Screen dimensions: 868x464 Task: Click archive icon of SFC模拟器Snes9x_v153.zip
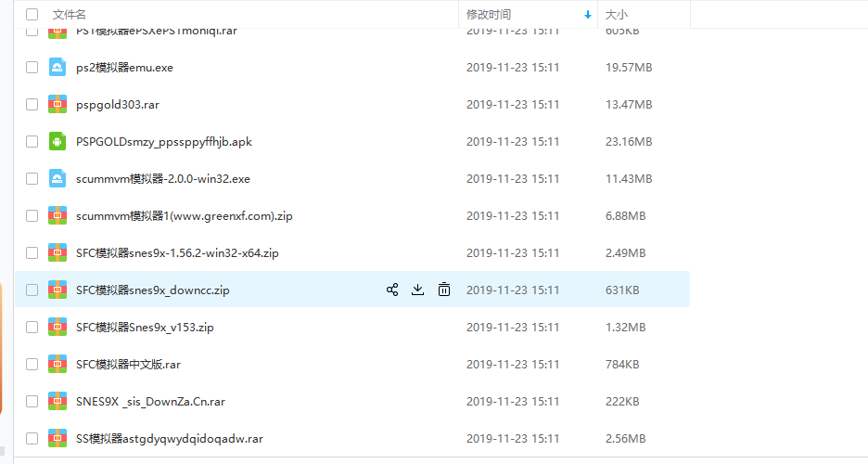pos(57,327)
